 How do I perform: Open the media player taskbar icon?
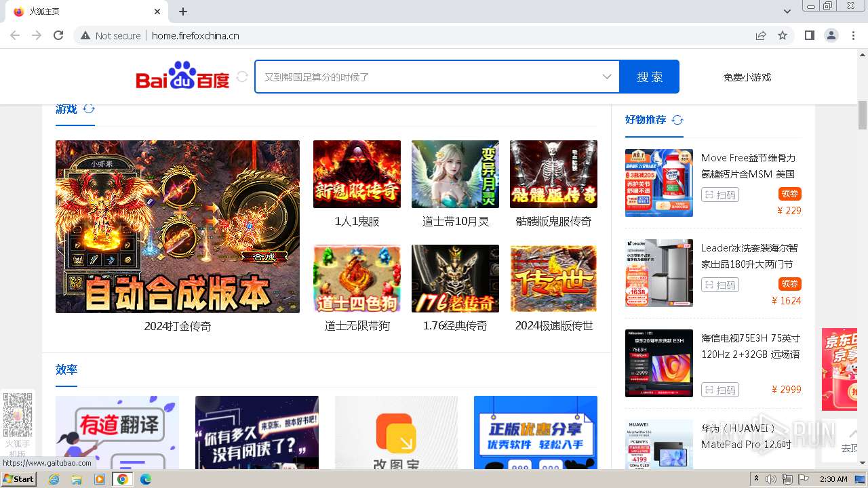100,479
